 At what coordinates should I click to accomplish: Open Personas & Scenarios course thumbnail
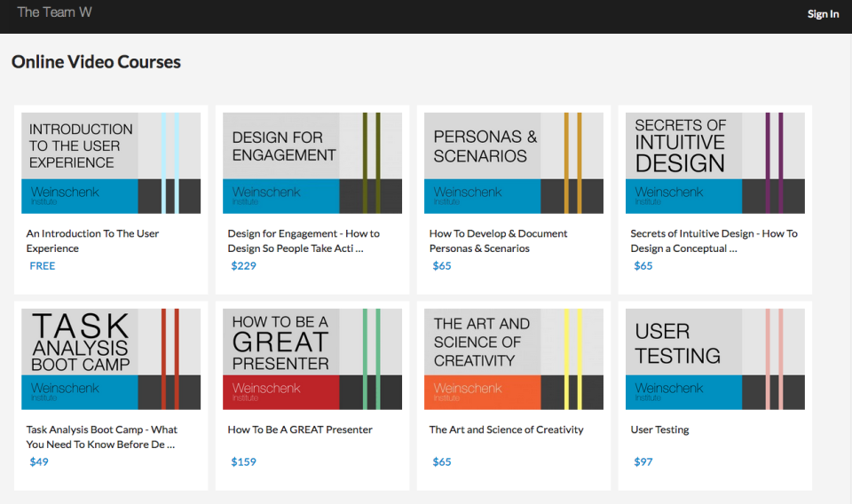(x=514, y=163)
